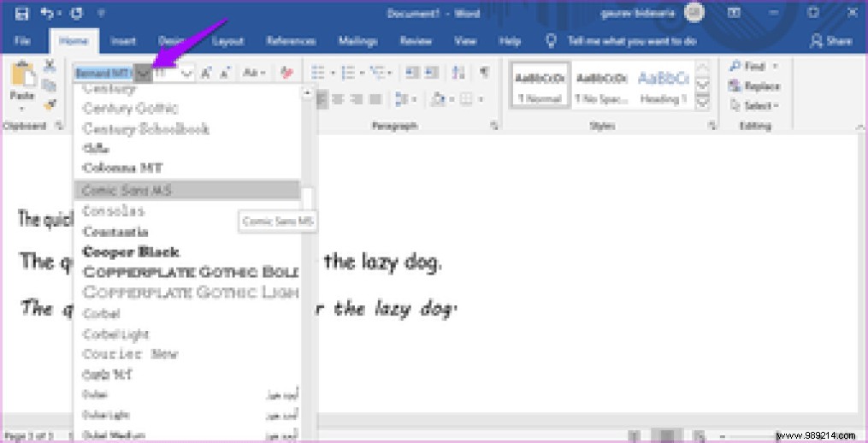Screen dimensions: 868x443
Task: Apply the No Spacing style
Action: click(602, 86)
